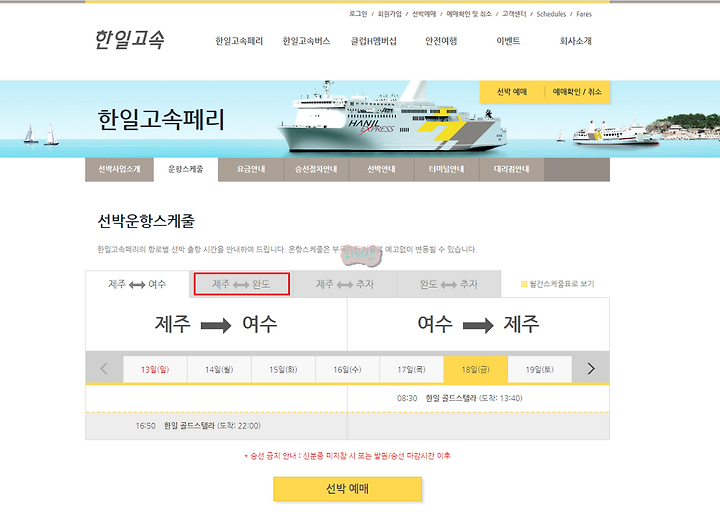Open the 고객센터 link

(x=514, y=14)
